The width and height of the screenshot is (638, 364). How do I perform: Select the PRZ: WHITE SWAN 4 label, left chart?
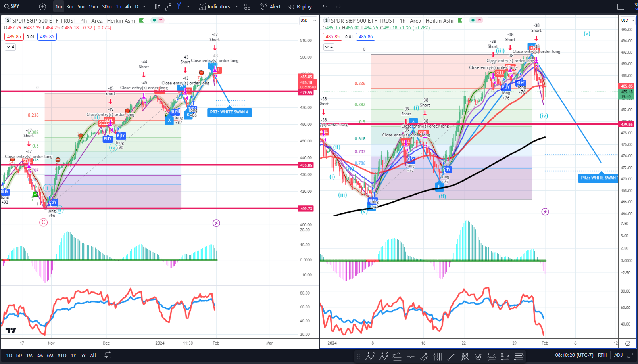click(x=229, y=112)
